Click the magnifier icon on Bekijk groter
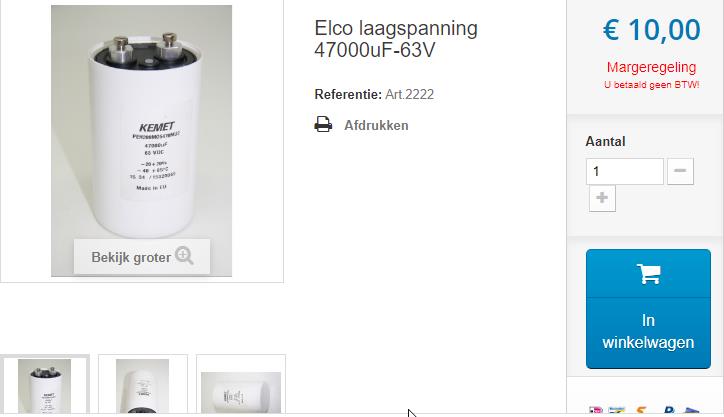Viewport: 724px width, 417px height. pyautogui.click(x=184, y=255)
